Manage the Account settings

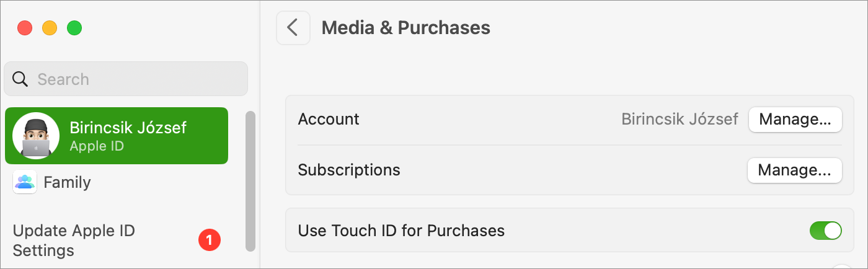tap(795, 120)
